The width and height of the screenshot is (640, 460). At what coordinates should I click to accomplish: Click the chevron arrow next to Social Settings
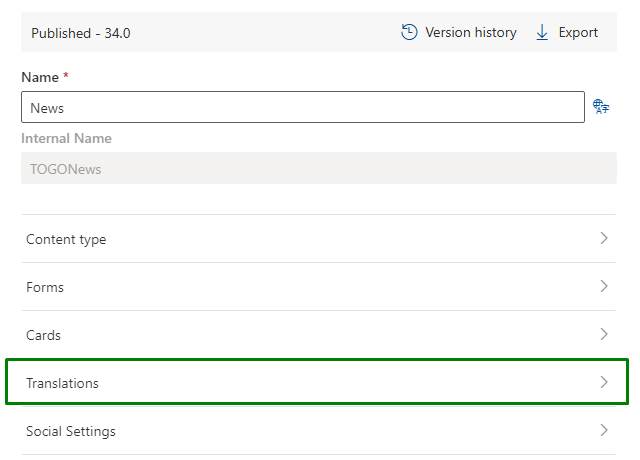(x=604, y=430)
